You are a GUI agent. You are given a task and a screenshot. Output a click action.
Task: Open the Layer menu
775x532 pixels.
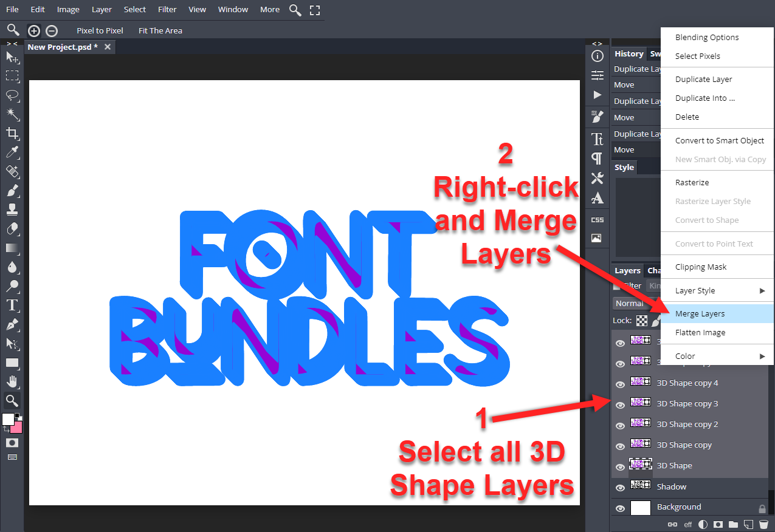(102, 9)
